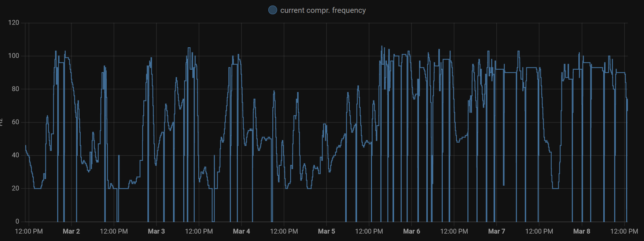Image resolution: width=644 pixels, height=241 pixels.
Task: Click the 12:00 PM label between Mar 4 and Mar 5
Action: pyautogui.click(x=284, y=231)
